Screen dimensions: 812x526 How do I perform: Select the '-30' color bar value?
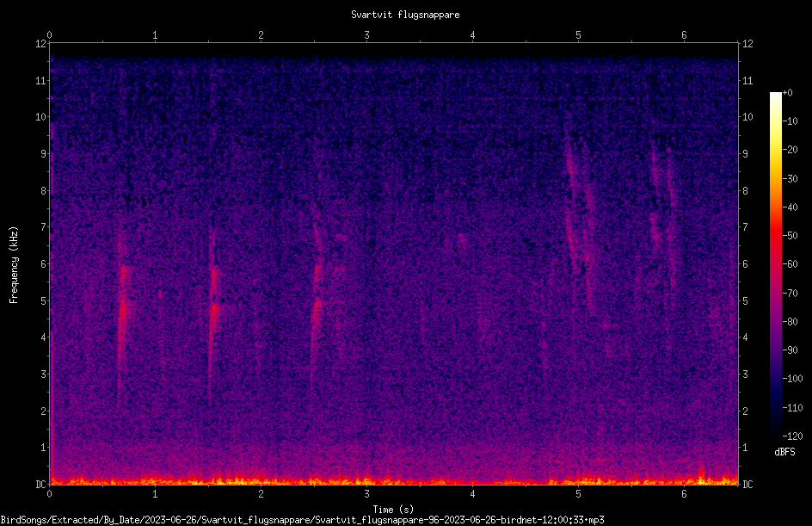coord(790,179)
